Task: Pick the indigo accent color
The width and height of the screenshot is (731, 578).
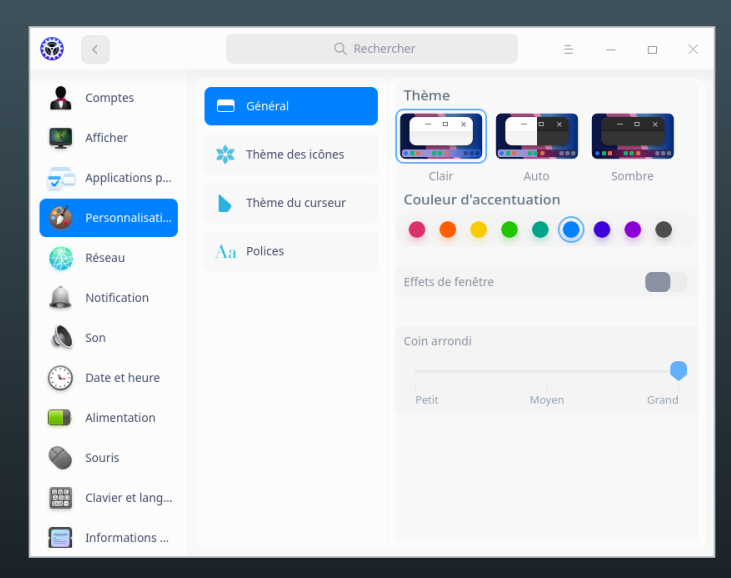Action: [x=602, y=229]
